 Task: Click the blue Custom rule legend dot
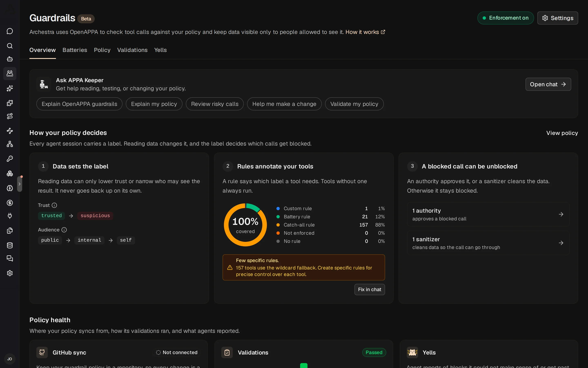point(278,209)
